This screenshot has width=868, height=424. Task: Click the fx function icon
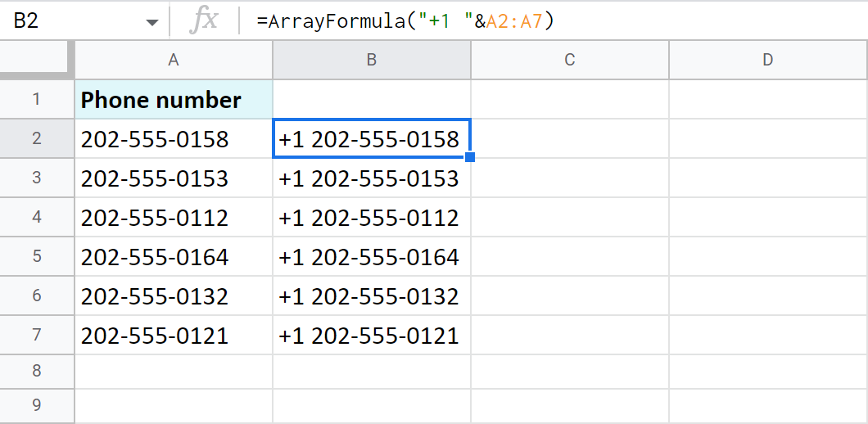203,21
